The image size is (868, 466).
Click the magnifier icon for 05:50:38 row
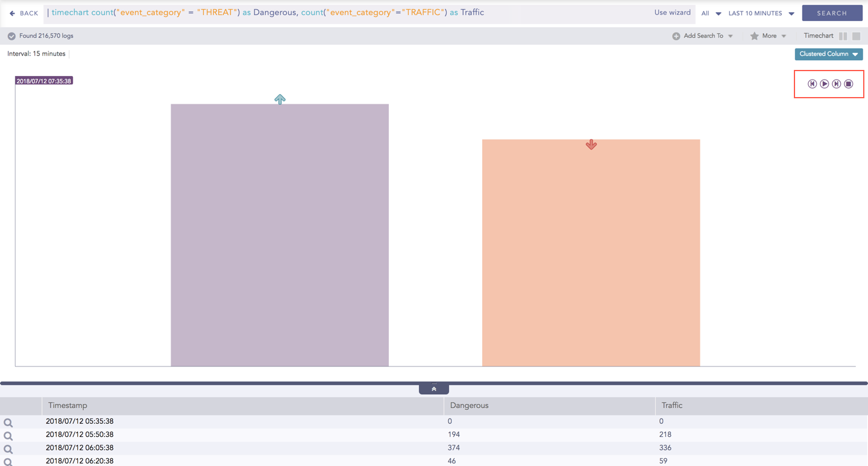(x=8, y=436)
